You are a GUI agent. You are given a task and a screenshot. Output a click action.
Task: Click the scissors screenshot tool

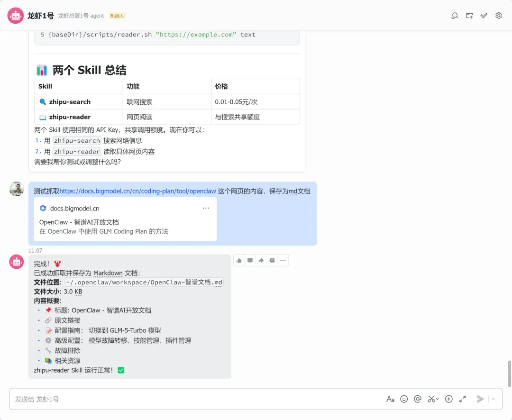[431, 399]
